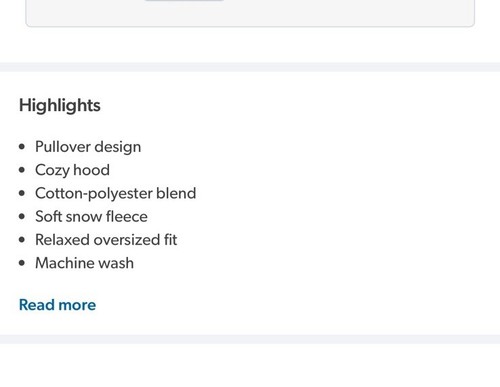Click the bullet dot beside Cozy hood
This screenshot has width=500, height=387.
(x=22, y=170)
